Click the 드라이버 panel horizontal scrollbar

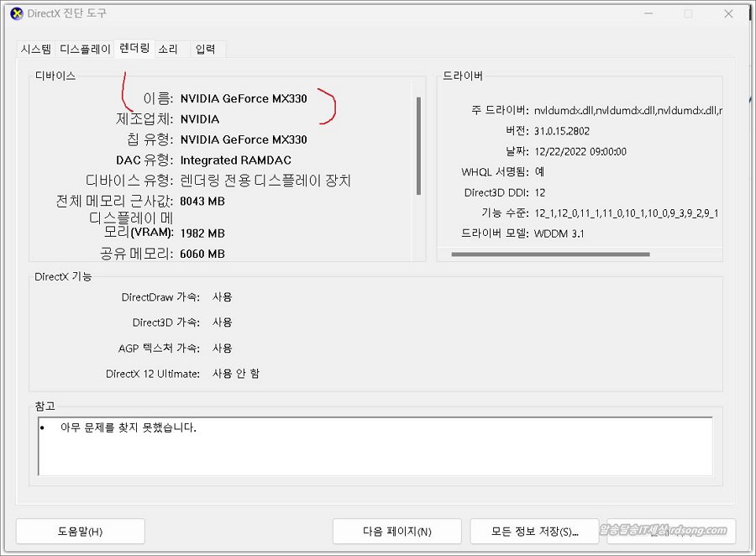(550, 254)
